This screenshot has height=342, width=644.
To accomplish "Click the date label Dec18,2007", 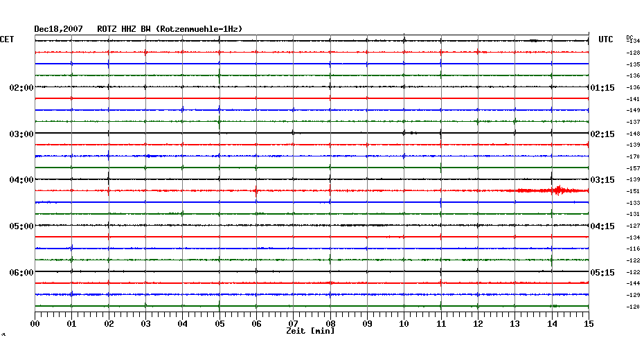I will pyautogui.click(x=58, y=29).
